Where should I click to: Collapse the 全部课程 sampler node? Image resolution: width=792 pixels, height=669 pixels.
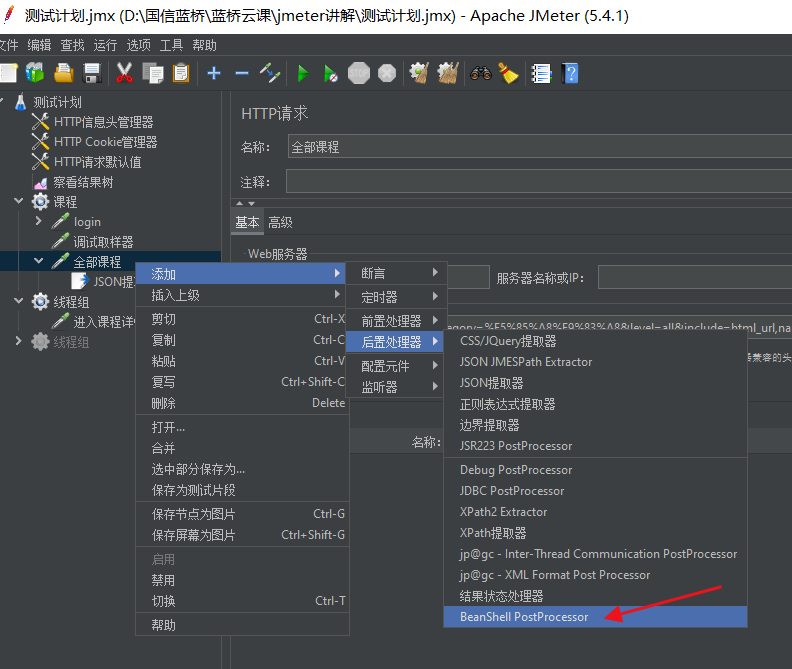[x=38, y=261]
